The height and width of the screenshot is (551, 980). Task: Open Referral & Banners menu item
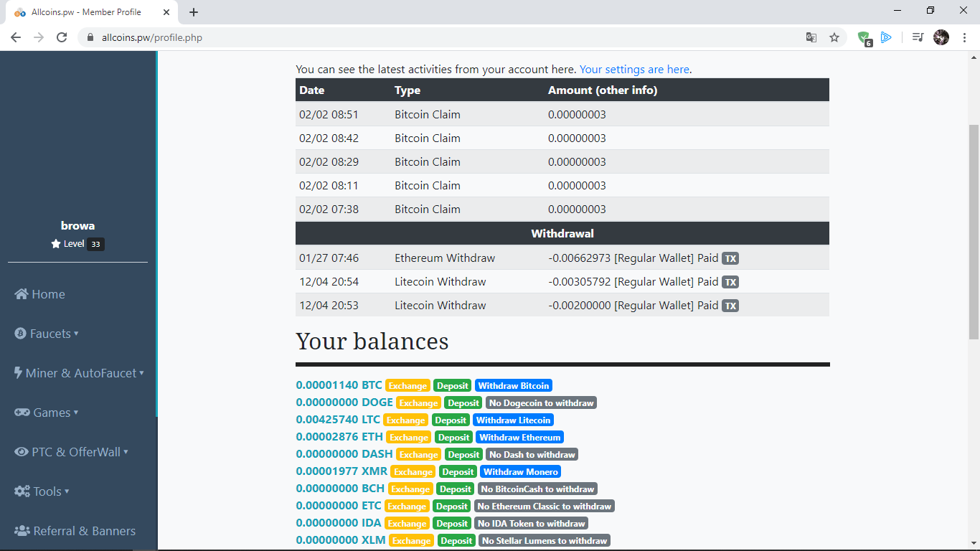(x=75, y=531)
